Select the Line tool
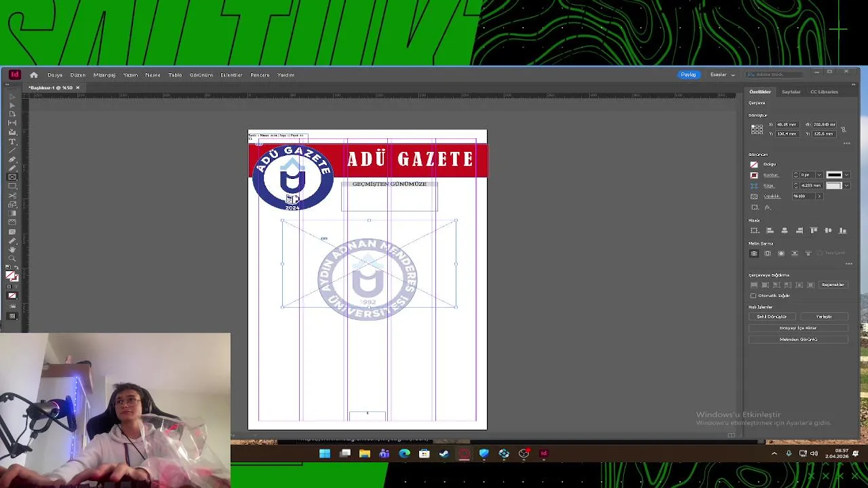This screenshot has width=868, height=488. tap(12, 150)
